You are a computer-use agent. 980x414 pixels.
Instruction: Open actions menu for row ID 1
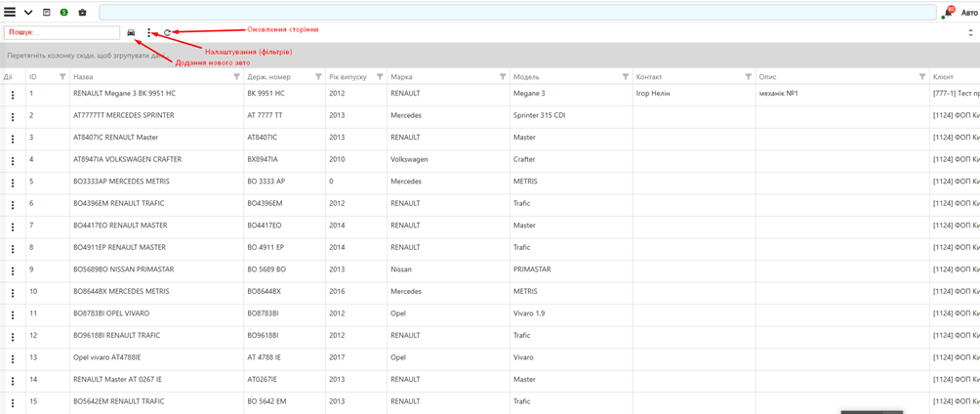click(x=13, y=95)
